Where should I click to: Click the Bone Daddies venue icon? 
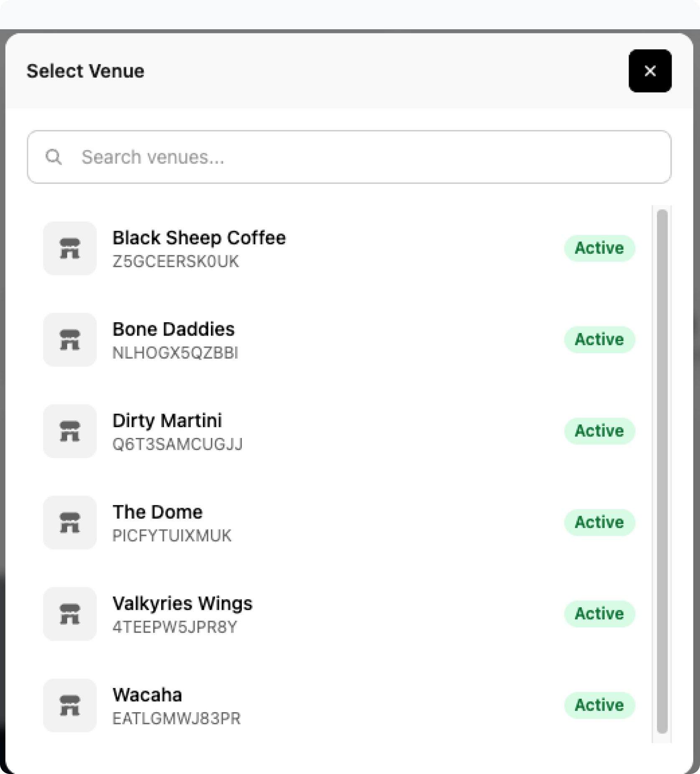[70, 340]
